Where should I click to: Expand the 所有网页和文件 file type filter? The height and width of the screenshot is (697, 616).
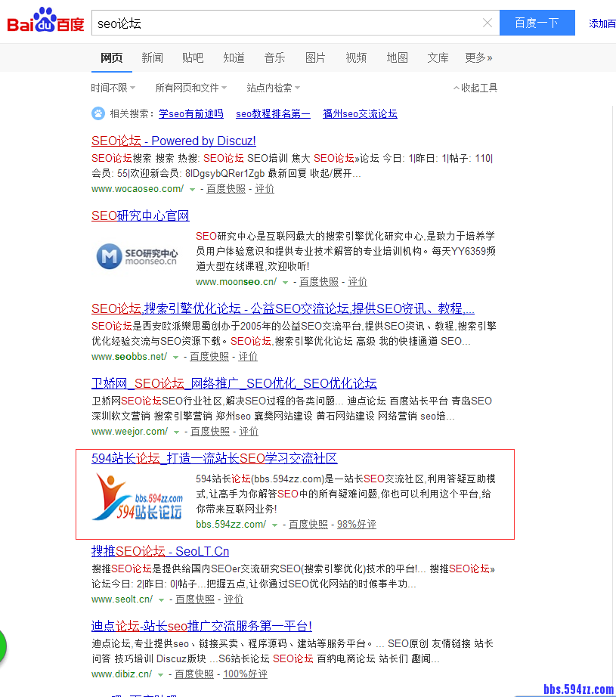click(190, 88)
